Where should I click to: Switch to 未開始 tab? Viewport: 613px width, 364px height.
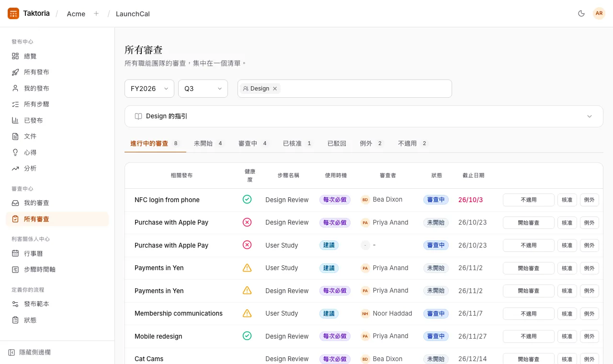209,143
